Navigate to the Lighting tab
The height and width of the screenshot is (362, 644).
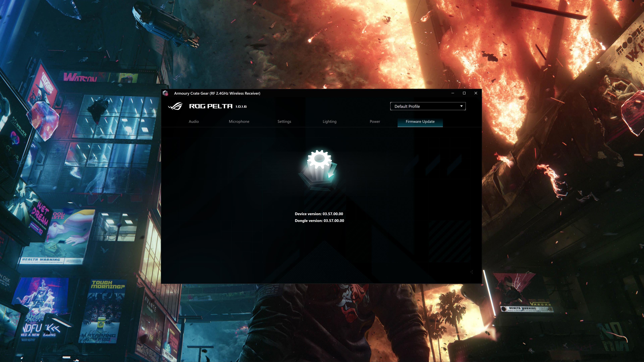coord(330,121)
